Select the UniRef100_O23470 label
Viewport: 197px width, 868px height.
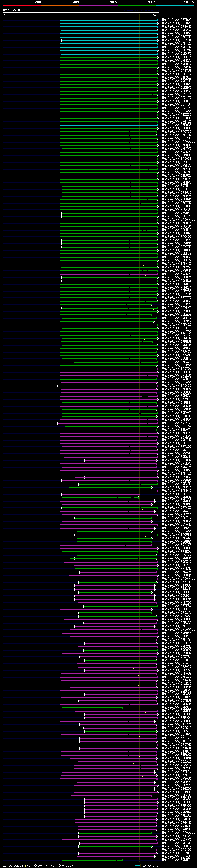pyautogui.click(x=177, y=351)
